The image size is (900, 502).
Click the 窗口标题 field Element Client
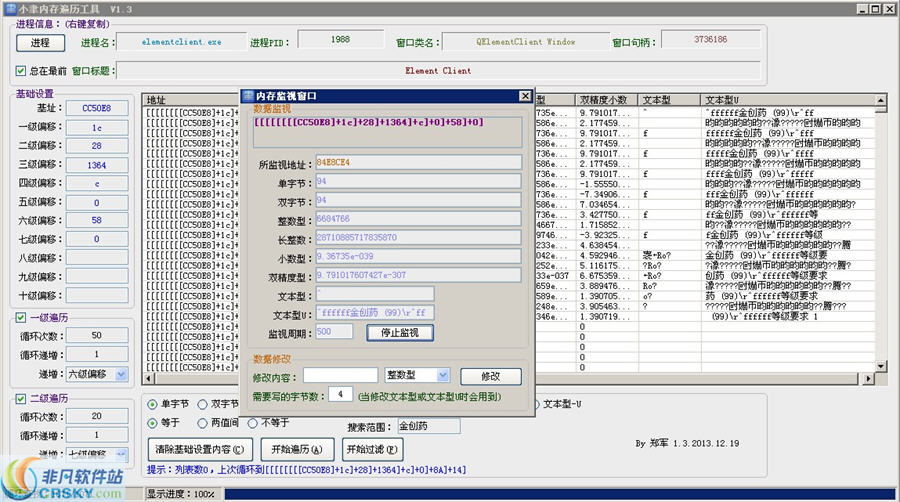pyautogui.click(x=439, y=71)
